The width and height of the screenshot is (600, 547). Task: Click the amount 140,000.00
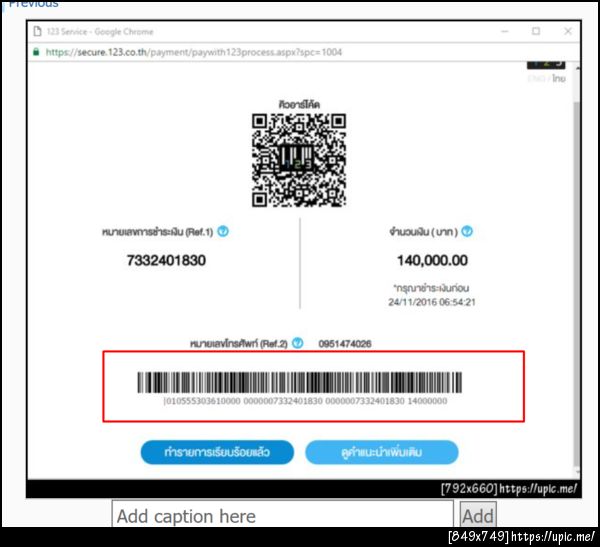pyautogui.click(x=432, y=260)
